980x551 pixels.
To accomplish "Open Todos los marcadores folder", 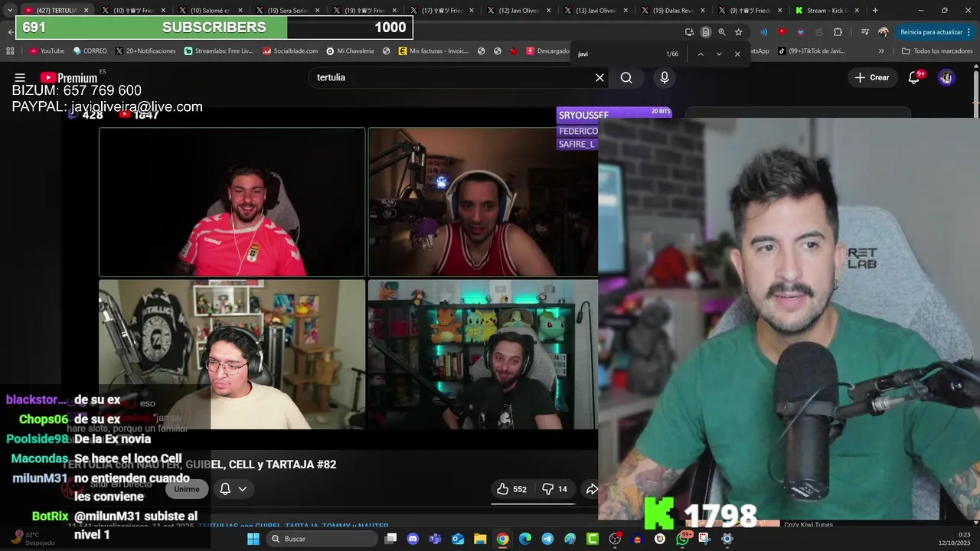I will 936,51.
